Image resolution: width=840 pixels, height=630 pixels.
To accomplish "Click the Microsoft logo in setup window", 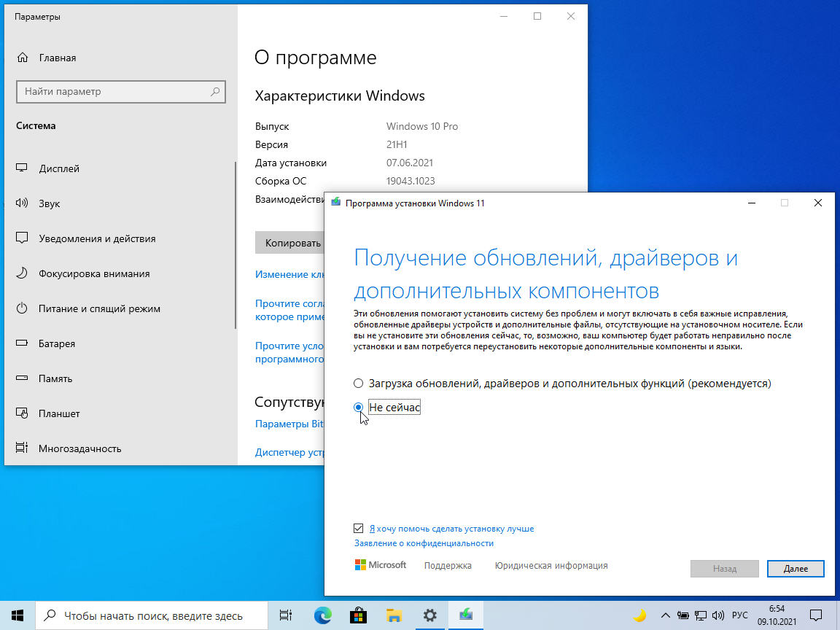I will (x=381, y=565).
